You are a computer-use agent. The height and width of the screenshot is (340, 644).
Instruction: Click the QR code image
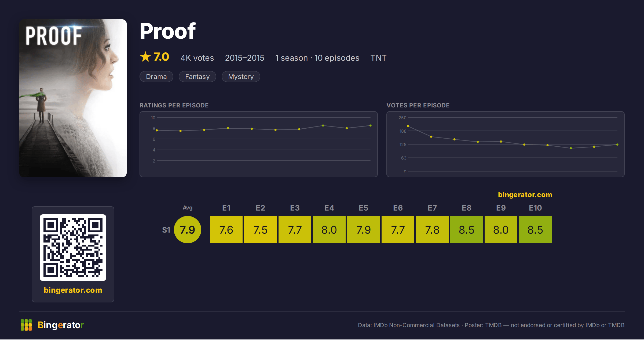point(73,247)
